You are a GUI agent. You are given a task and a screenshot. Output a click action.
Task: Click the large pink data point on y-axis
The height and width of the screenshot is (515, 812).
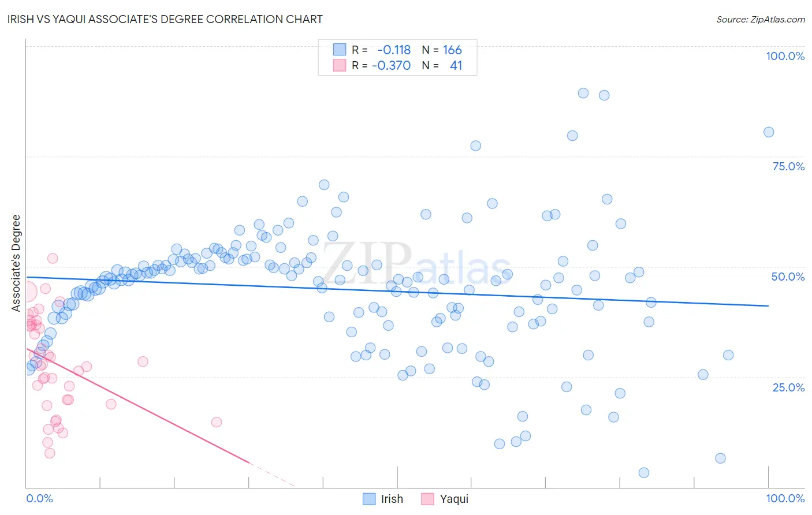tap(26, 292)
